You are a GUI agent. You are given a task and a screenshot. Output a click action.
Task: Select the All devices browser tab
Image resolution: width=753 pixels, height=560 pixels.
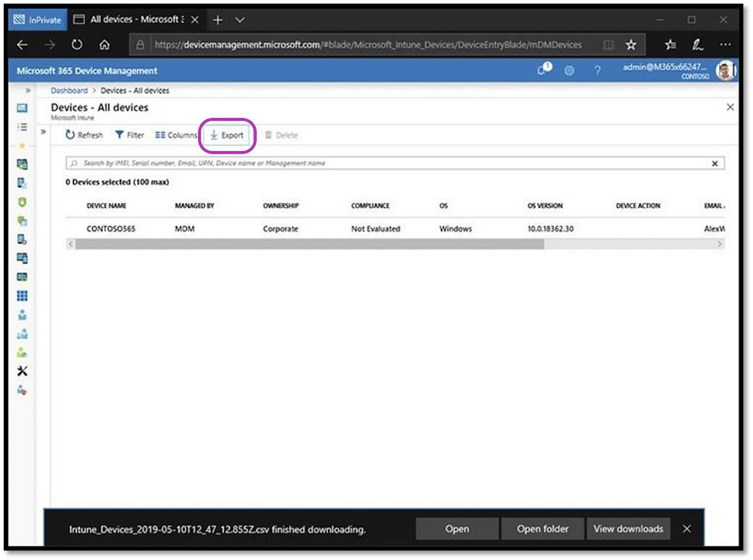tap(135, 19)
